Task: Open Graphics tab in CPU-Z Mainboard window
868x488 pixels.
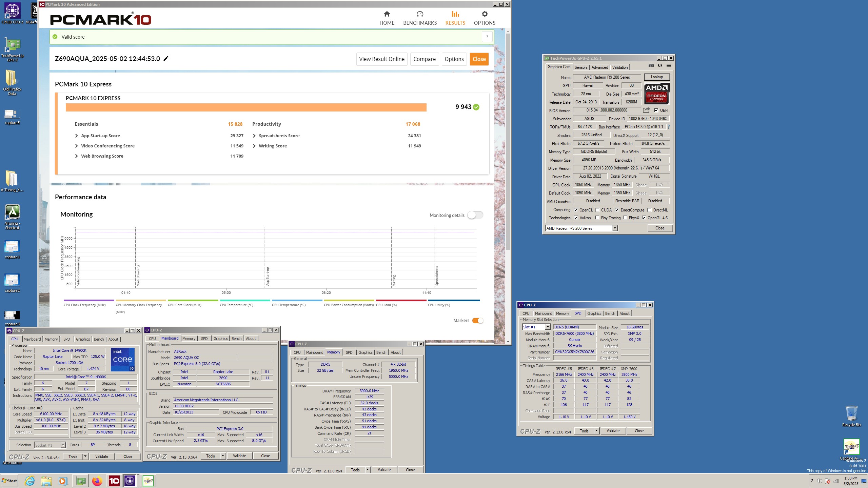Action: click(x=220, y=339)
